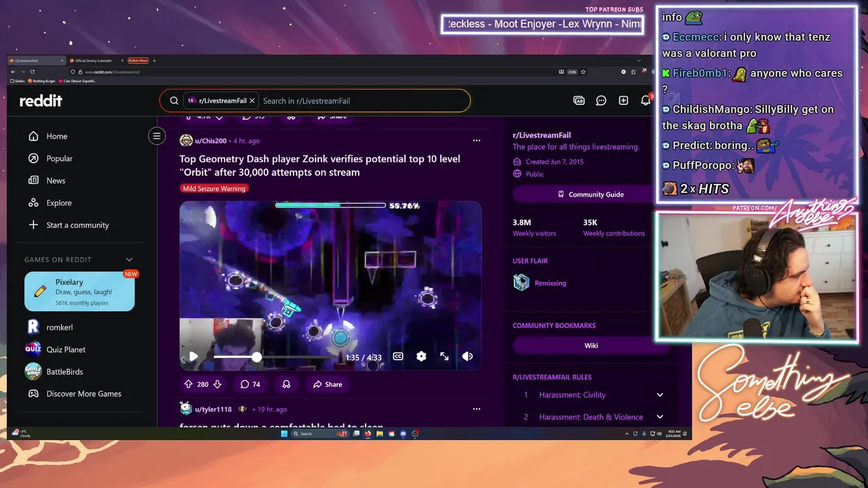Open the notifications bell in Reddit header

pos(646,100)
